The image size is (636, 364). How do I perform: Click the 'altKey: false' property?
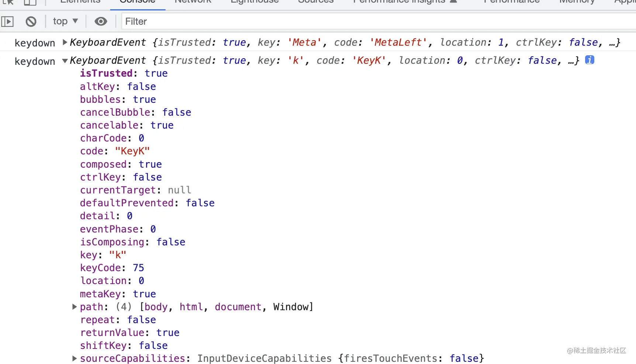point(118,87)
